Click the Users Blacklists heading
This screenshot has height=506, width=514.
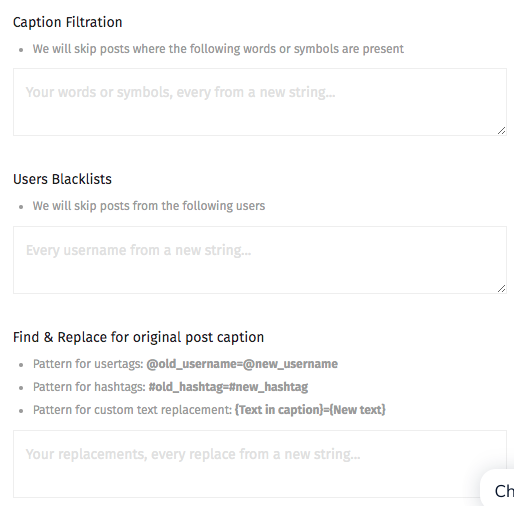click(62, 179)
